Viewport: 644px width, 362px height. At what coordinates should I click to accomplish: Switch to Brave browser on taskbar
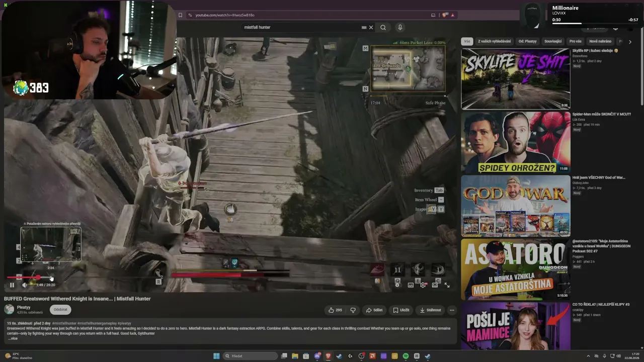[328, 356]
